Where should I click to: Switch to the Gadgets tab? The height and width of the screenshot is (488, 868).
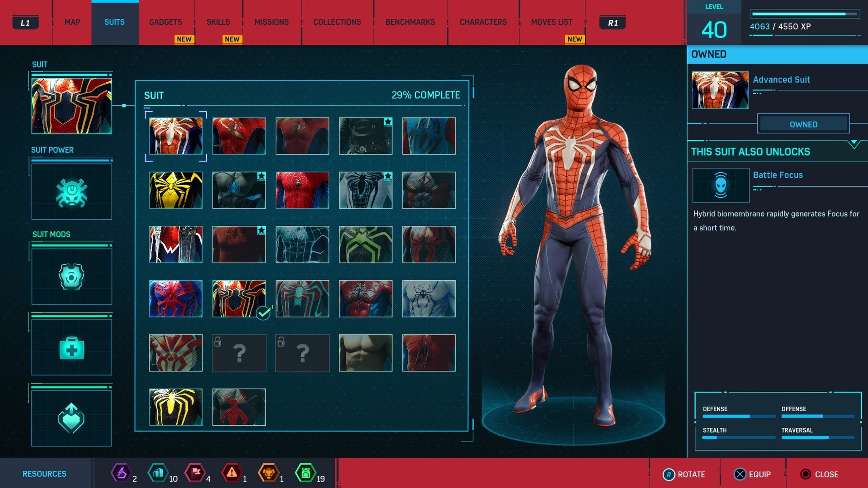165,22
